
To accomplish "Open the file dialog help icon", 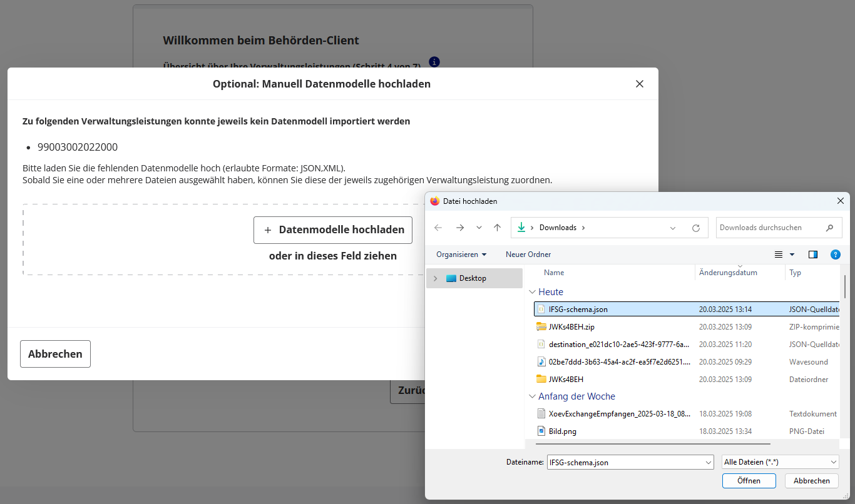I will 835,255.
